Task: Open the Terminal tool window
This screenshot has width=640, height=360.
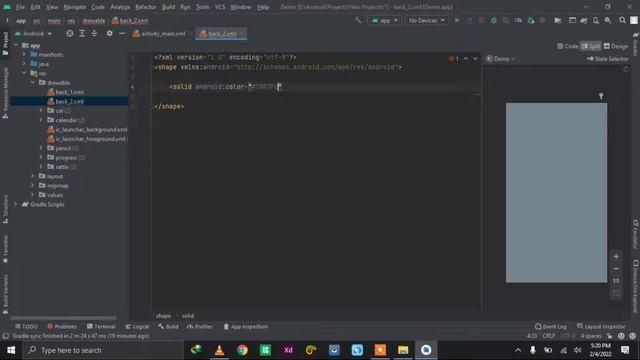Action: pyautogui.click(x=101, y=327)
